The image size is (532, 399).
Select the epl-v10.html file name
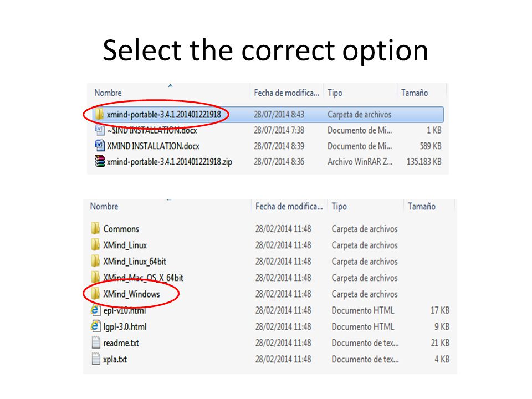(x=125, y=310)
